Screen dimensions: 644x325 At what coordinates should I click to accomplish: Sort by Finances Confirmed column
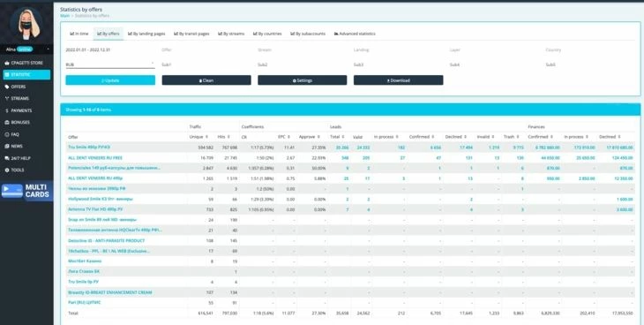(x=541, y=137)
